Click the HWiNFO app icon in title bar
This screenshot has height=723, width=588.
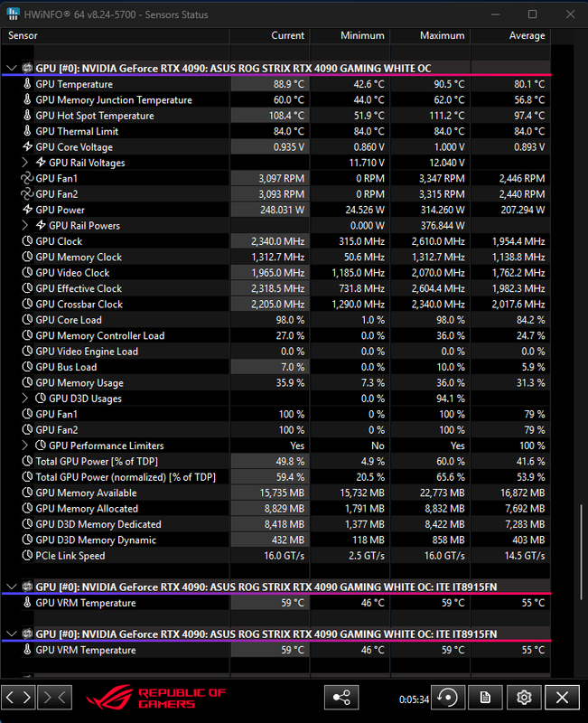pos(13,14)
